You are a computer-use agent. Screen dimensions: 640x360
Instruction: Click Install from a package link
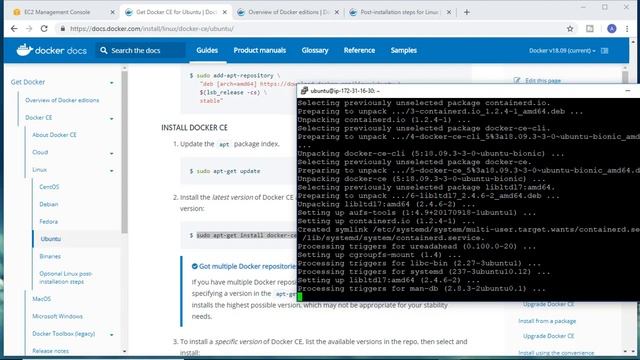[547, 321]
